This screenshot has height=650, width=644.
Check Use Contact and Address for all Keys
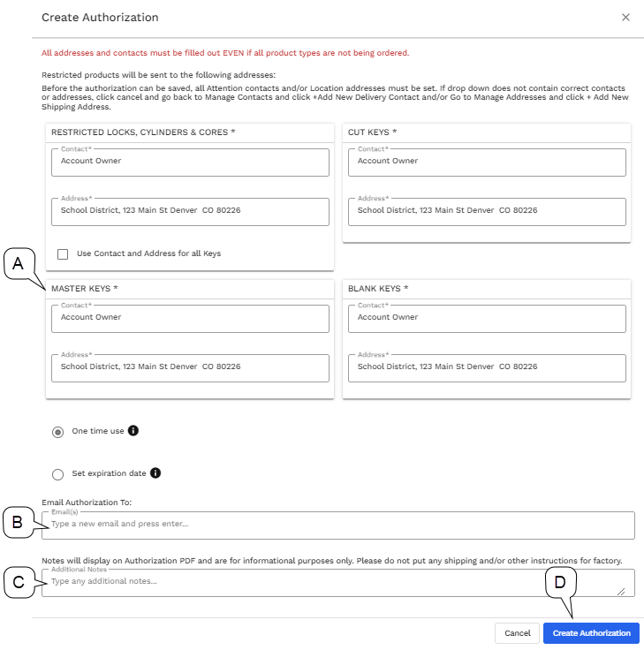(x=63, y=254)
